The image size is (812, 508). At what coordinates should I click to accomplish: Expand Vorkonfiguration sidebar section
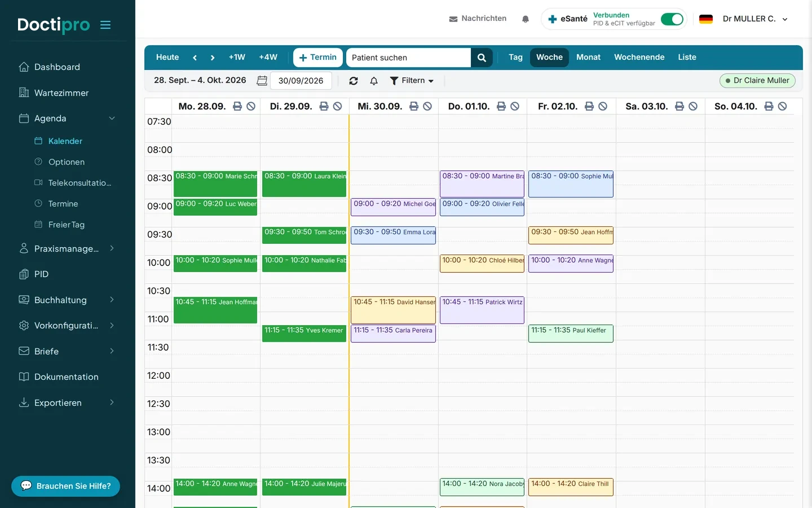point(112,326)
